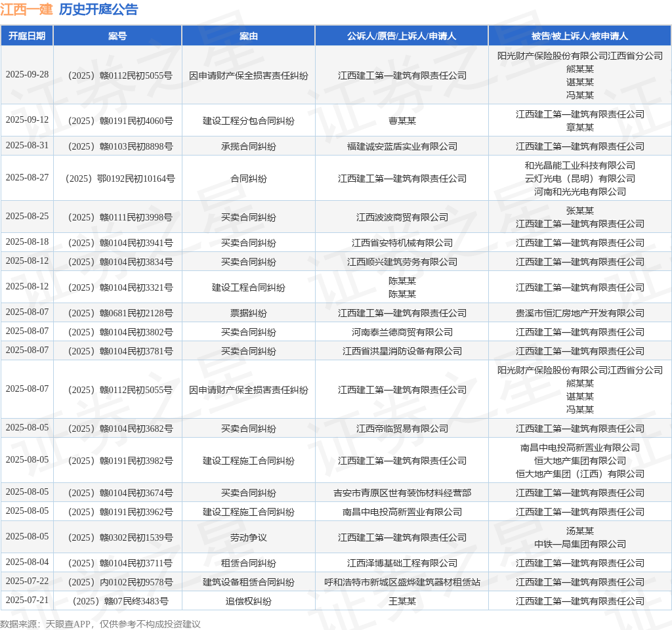Click 租赁合同纠纷 cell

pyautogui.click(x=249, y=562)
